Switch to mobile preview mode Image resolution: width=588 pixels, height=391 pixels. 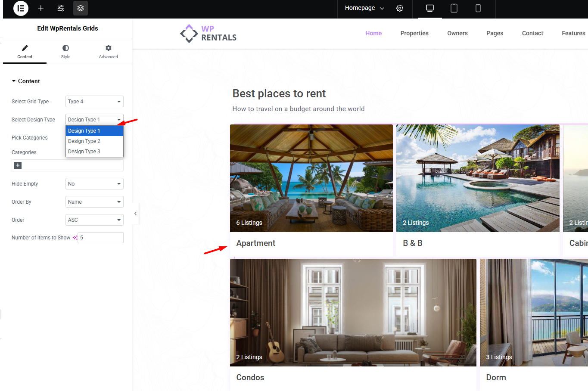point(478,8)
